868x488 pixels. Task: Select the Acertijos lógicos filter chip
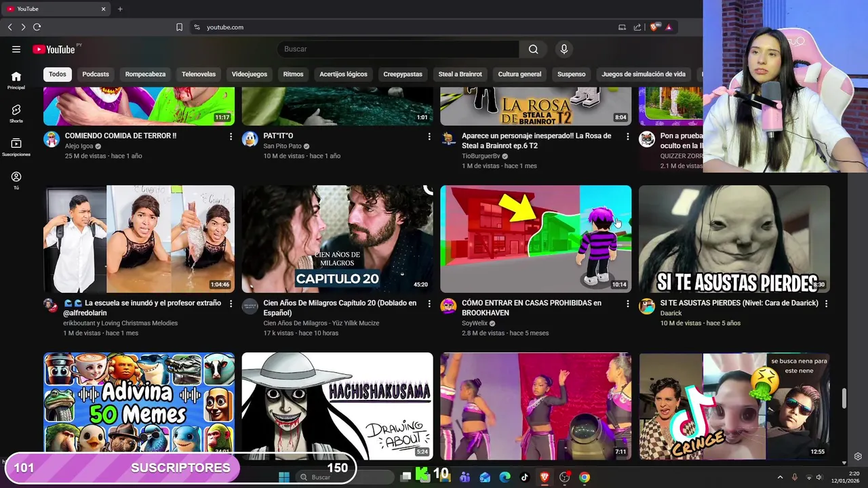343,74
